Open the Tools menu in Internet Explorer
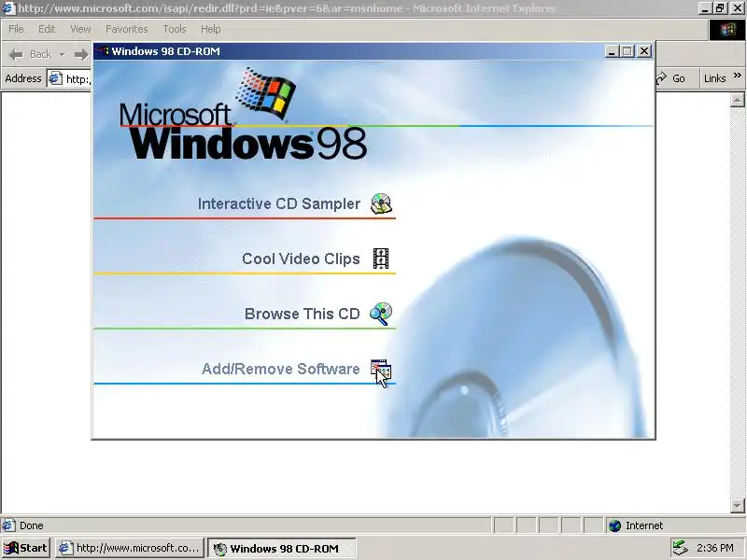Image resolution: width=747 pixels, height=560 pixels. coord(175,29)
